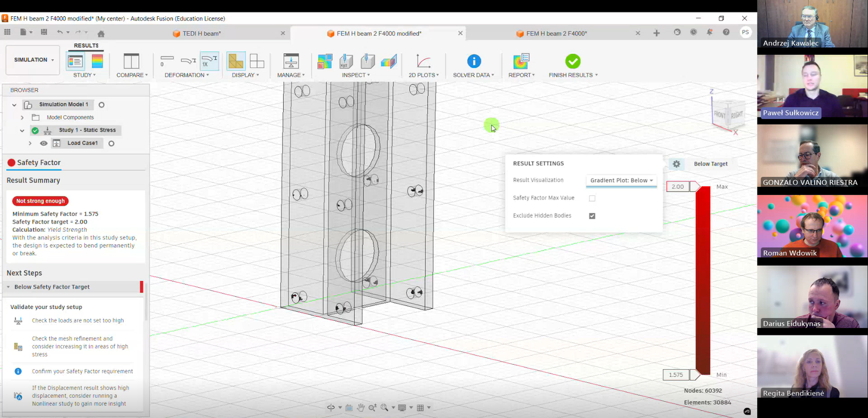Image resolution: width=868 pixels, height=418 pixels.
Task: Open result settings gear icon
Action: coord(676,164)
